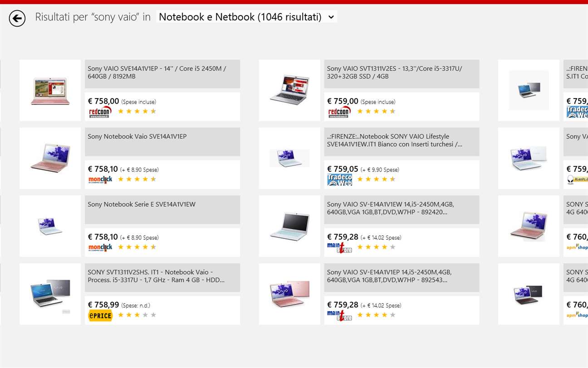Click the star rating of the ePRICE offer
The height and width of the screenshot is (368, 588).
[137, 315]
